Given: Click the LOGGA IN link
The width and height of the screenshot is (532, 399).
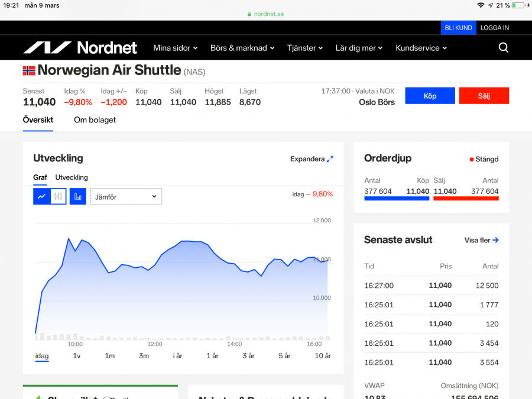Looking at the screenshot, I should [494, 28].
